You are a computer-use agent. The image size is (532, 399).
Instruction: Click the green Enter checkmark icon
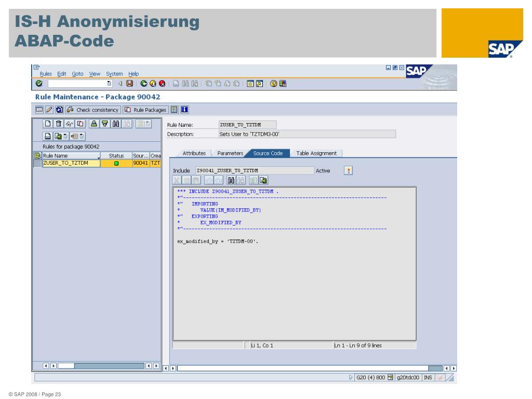tap(39, 84)
